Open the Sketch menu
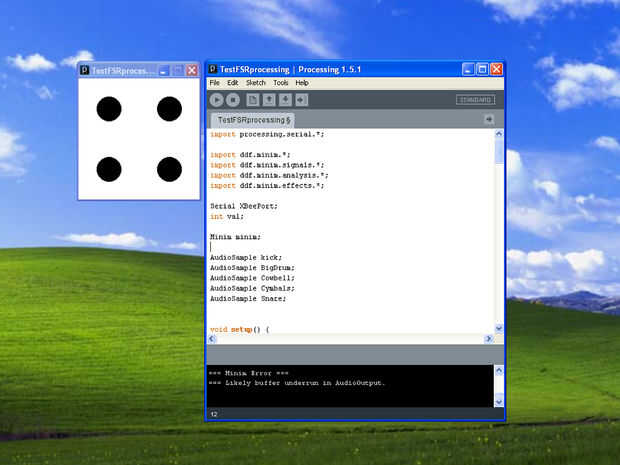 (256, 83)
